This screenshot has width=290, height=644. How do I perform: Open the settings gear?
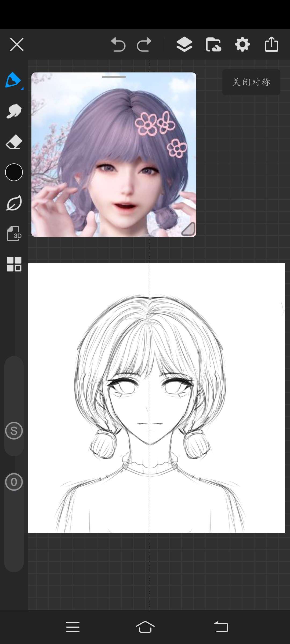pyautogui.click(x=242, y=45)
